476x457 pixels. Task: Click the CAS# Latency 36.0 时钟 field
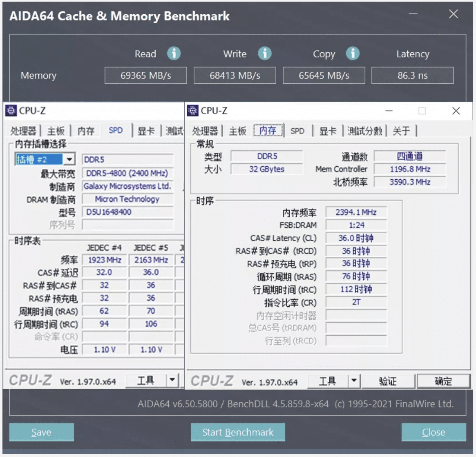click(x=356, y=238)
